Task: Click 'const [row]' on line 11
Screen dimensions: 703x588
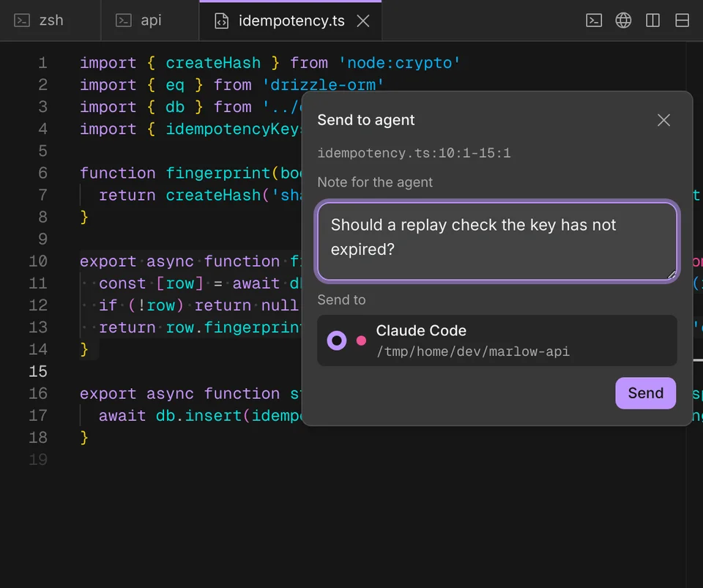Action: tap(151, 283)
